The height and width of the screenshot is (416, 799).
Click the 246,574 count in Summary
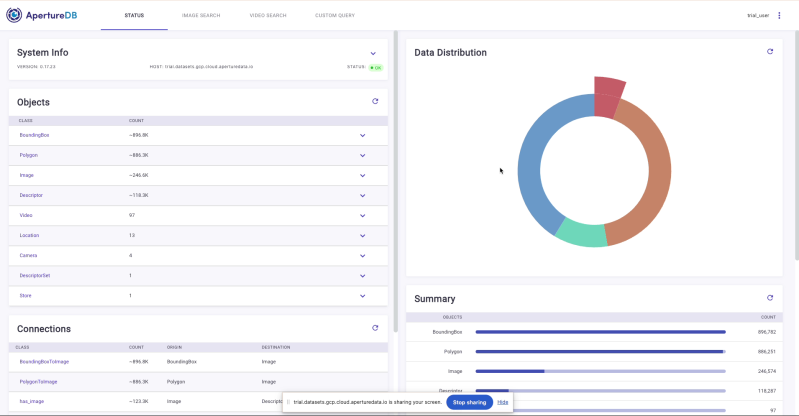[767, 371]
